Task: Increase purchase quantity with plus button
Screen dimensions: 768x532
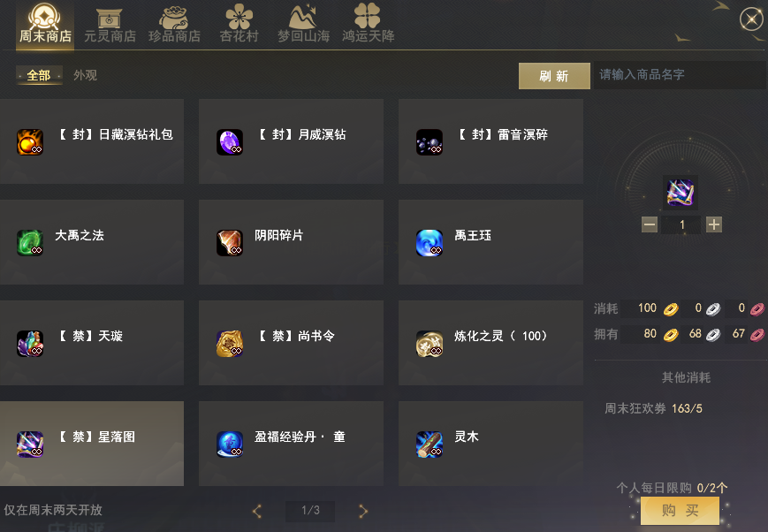Action: click(714, 224)
